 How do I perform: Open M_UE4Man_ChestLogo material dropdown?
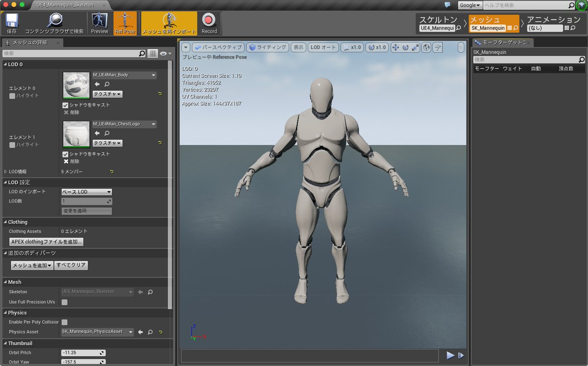pos(124,124)
